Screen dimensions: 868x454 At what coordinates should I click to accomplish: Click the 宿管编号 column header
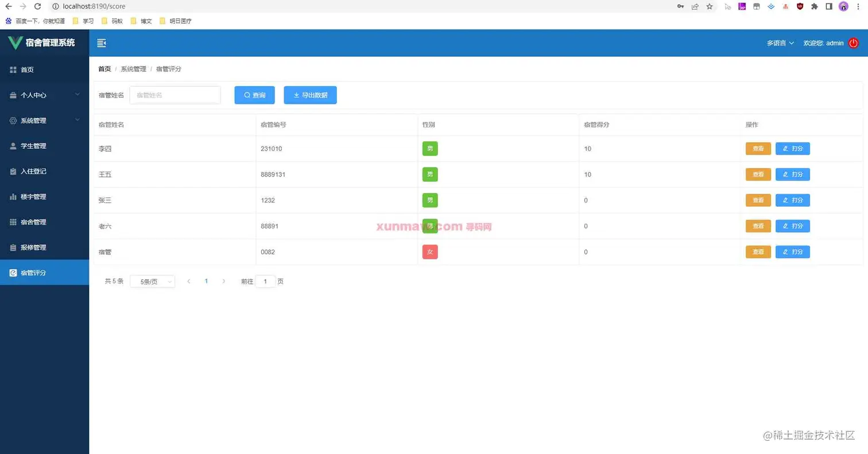pos(273,125)
